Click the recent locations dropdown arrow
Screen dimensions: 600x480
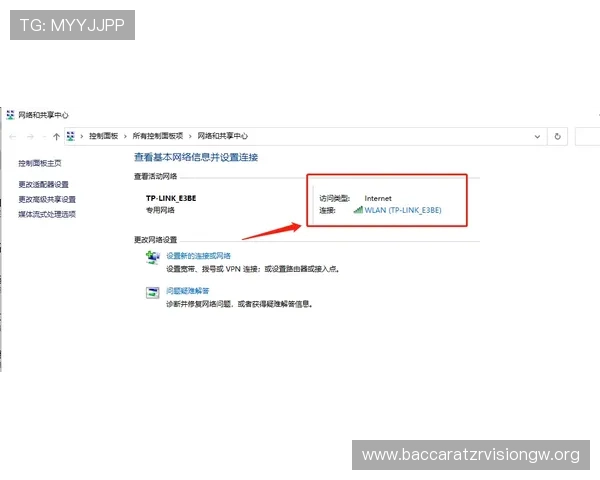coord(44,137)
